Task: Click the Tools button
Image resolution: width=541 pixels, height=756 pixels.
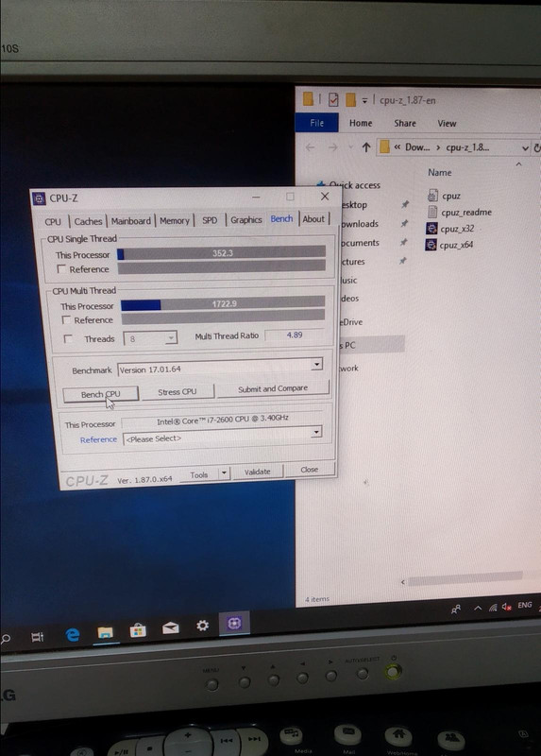Action: (x=199, y=475)
